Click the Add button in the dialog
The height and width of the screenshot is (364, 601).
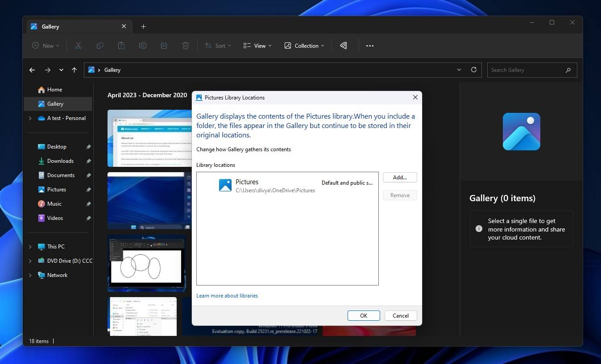click(399, 177)
